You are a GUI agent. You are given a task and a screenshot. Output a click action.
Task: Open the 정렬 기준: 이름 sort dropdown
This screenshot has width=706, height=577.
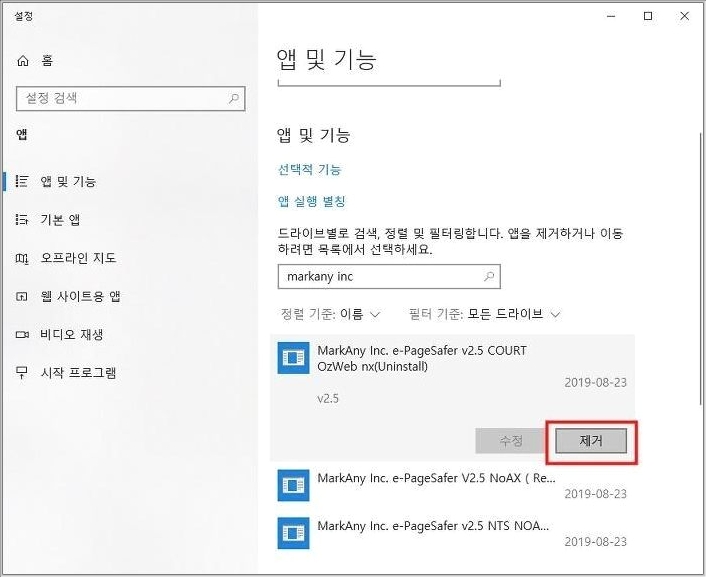click(330, 314)
